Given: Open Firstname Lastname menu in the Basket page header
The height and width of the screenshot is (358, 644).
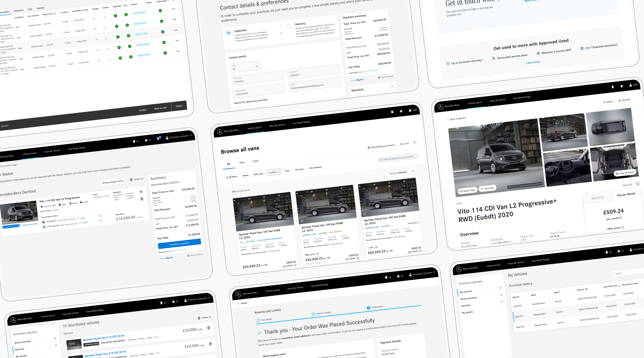Looking at the screenshot, I should click(x=179, y=136).
